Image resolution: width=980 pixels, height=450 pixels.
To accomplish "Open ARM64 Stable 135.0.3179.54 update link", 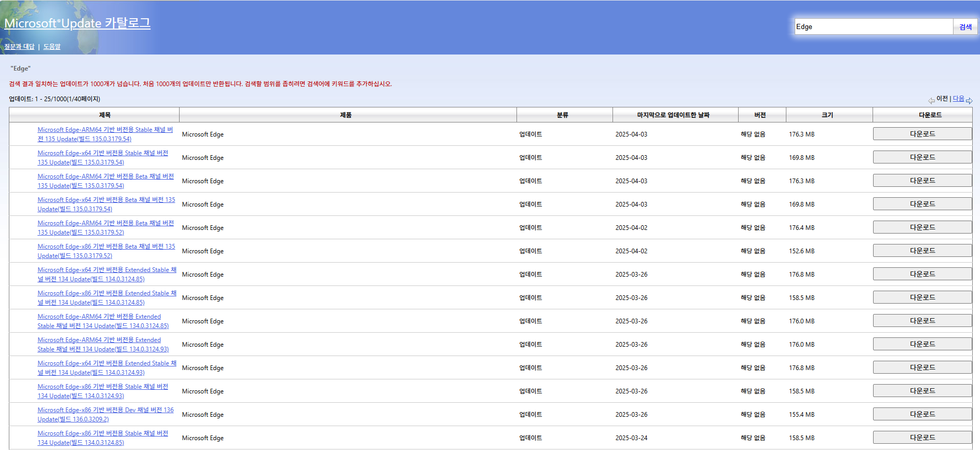I will tap(105, 134).
